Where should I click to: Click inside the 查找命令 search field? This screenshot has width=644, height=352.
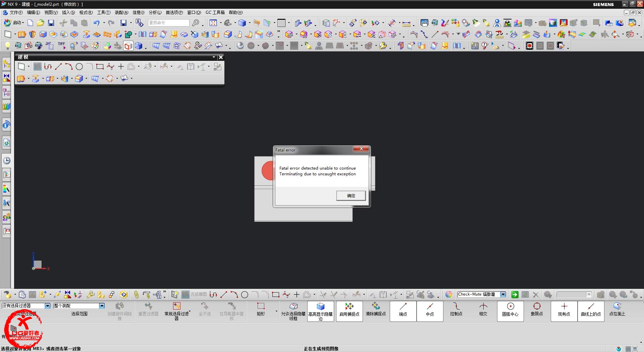(x=168, y=23)
